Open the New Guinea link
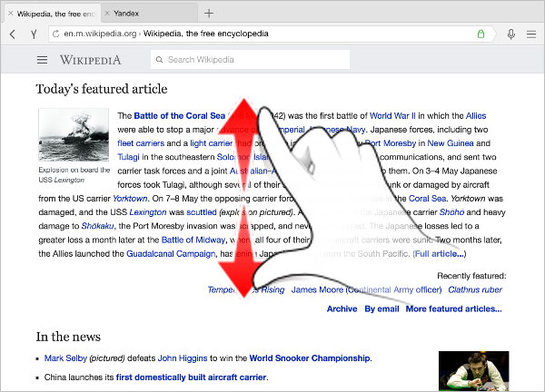This screenshot has height=392, width=545. click(x=451, y=143)
